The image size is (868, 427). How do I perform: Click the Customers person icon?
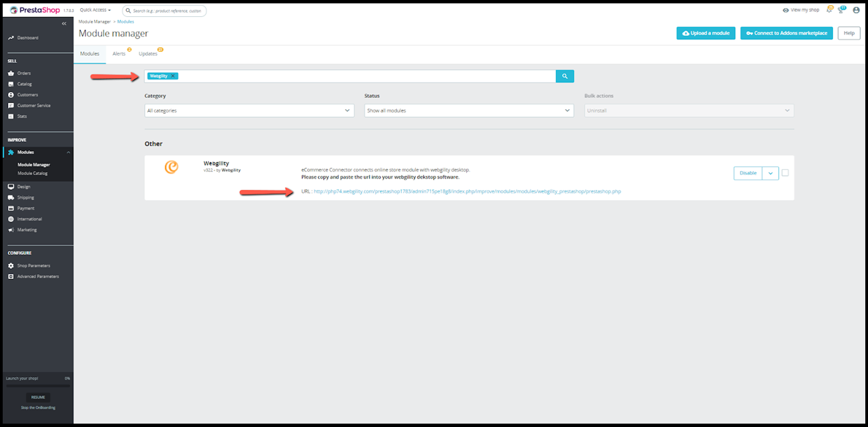[11, 94]
